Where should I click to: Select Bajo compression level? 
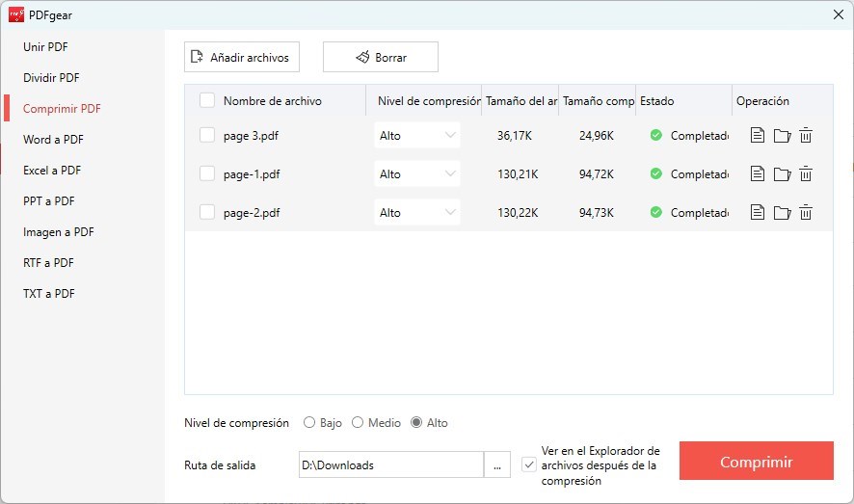tap(309, 422)
